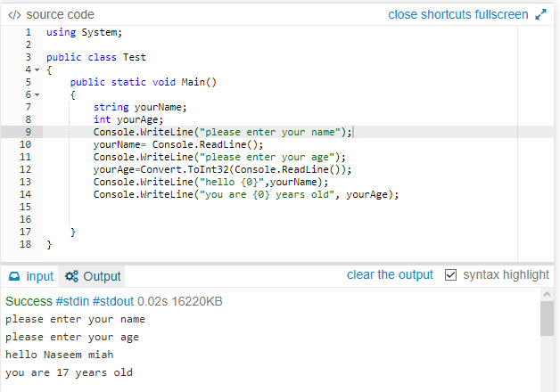Switch to the input tab
The width and height of the screenshot is (560, 392).
(31, 276)
